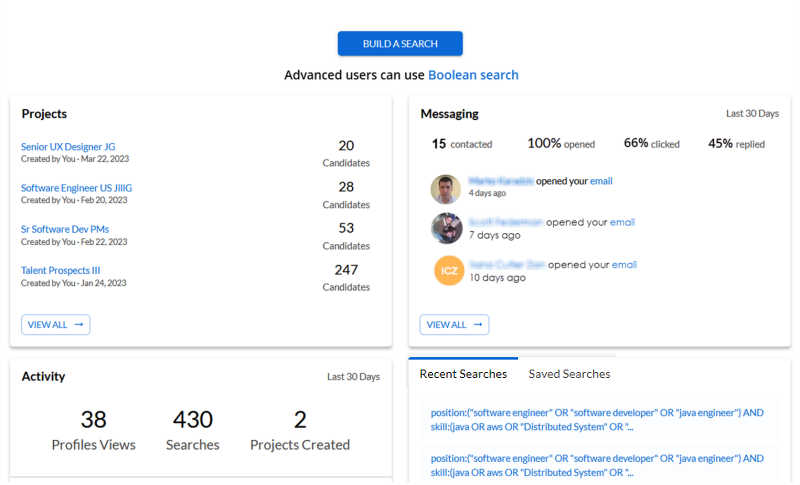800x485 pixels.
Task: Click the 'Created by You - Feb 22, 2023' text
Action: (74, 242)
